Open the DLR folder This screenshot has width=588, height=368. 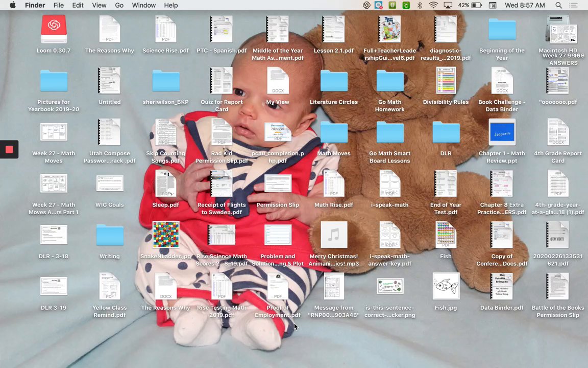click(x=446, y=132)
